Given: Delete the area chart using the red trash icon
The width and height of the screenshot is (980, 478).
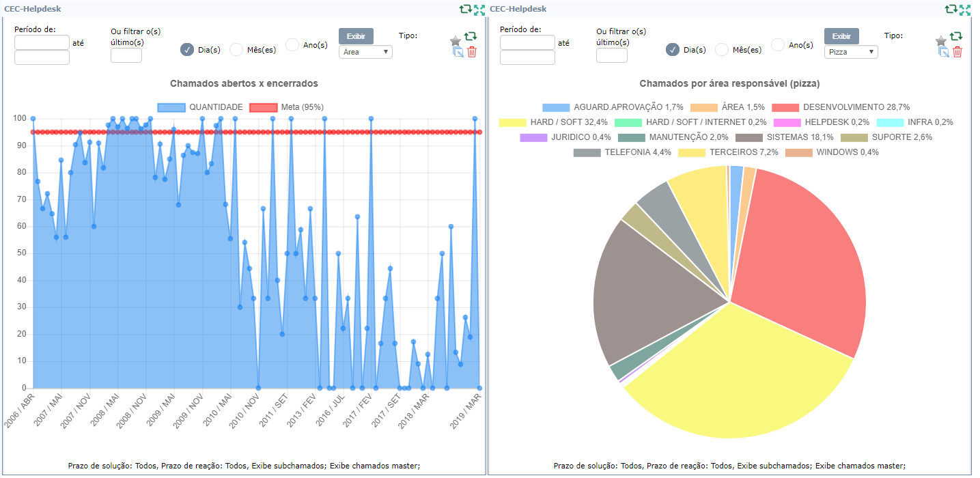Looking at the screenshot, I should pyautogui.click(x=472, y=52).
